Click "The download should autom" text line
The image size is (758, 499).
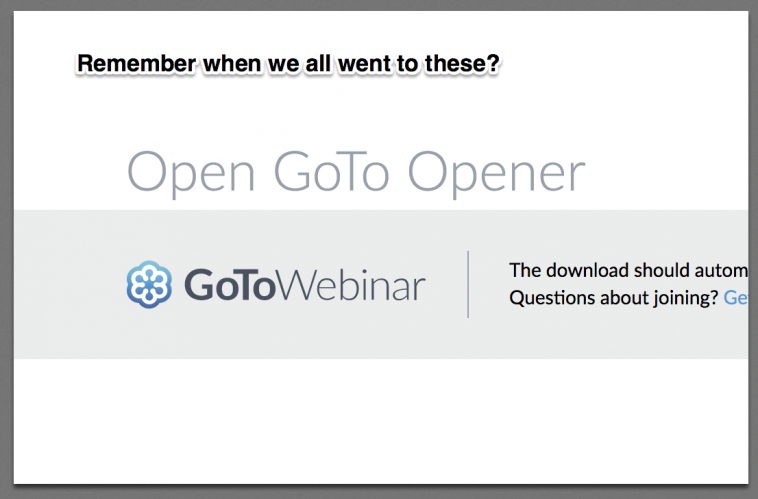pyautogui.click(x=628, y=270)
